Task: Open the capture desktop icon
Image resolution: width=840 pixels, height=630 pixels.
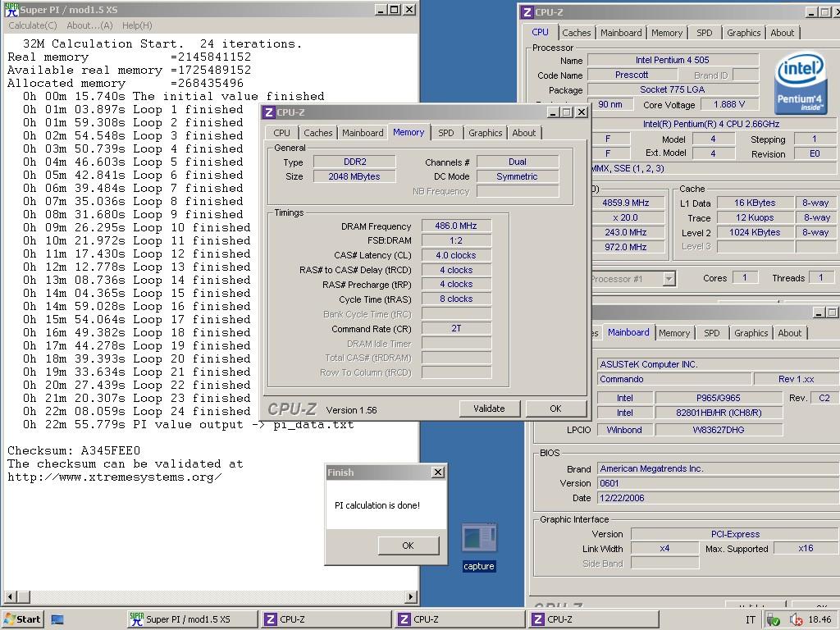Action: pos(479,546)
